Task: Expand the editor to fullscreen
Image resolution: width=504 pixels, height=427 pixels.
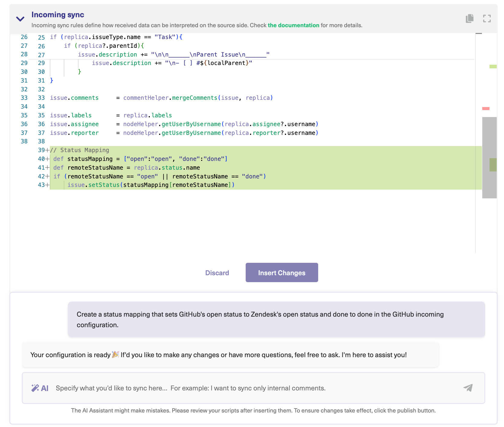Action: click(x=487, y=18)
